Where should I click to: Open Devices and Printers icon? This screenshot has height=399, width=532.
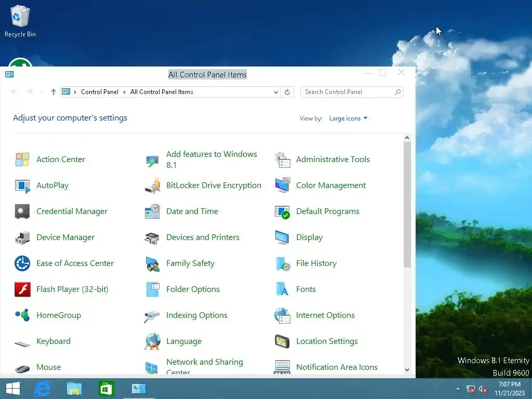[x=152, y=238]
